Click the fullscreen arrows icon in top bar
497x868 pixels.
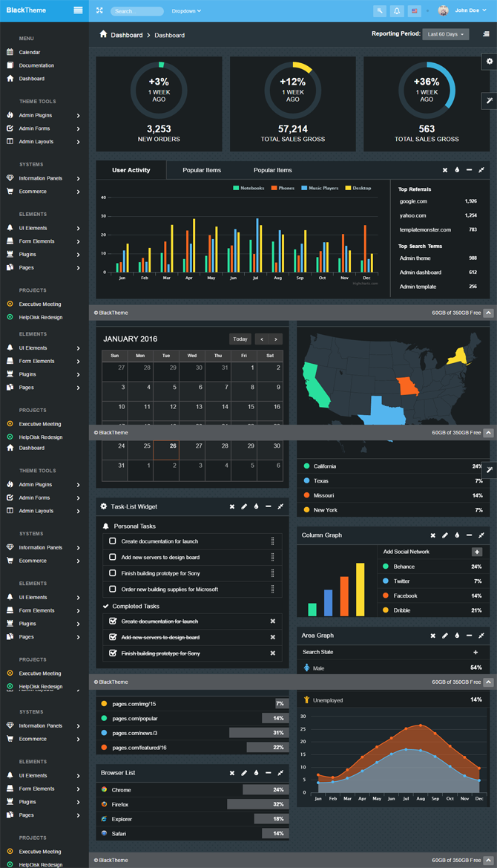[x=99, y=10]
